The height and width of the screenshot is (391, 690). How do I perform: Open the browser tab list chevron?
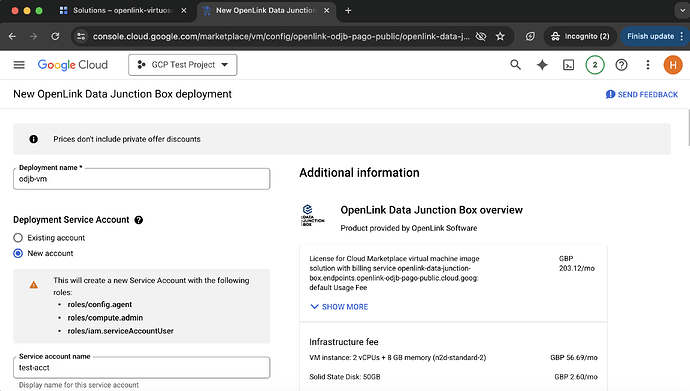682,11
